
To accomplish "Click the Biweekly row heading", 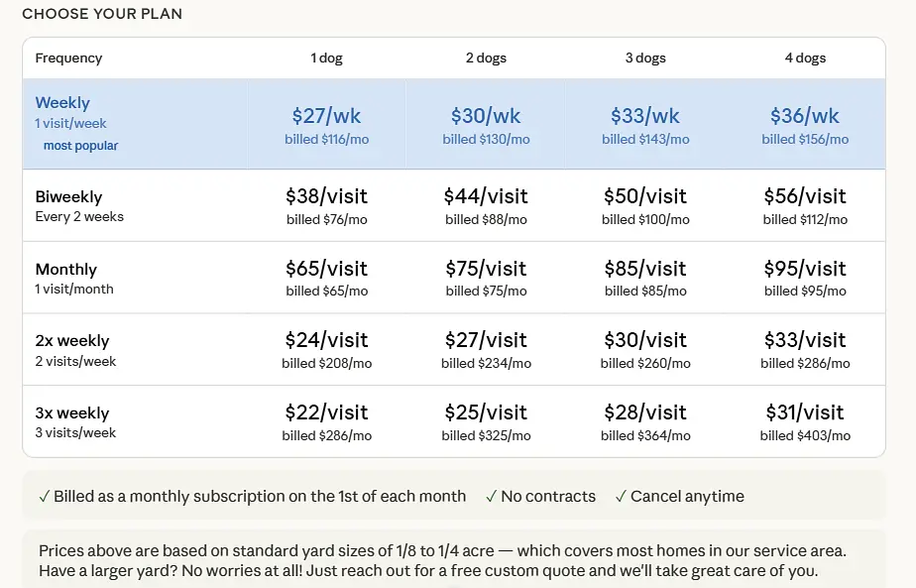I will coord(68,197).
